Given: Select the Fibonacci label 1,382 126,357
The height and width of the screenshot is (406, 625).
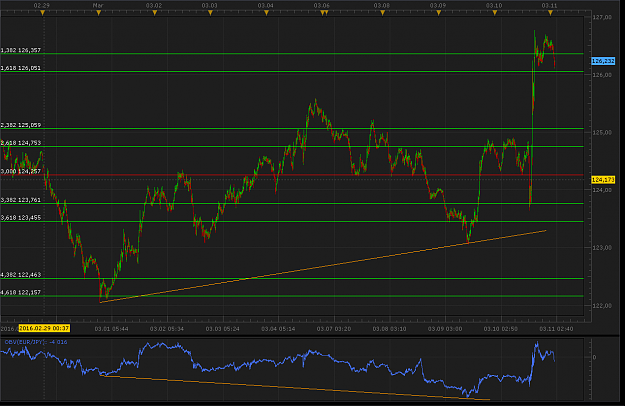Looking at the screenshot, I should pos(21,50).
